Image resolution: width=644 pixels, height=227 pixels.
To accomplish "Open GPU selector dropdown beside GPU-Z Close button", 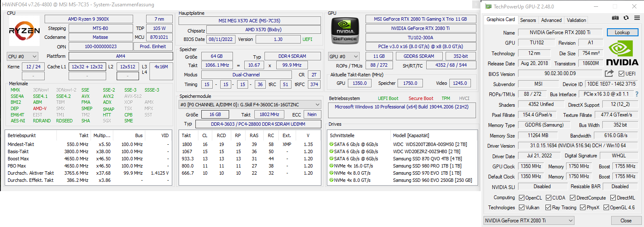I will click(529, 220).
